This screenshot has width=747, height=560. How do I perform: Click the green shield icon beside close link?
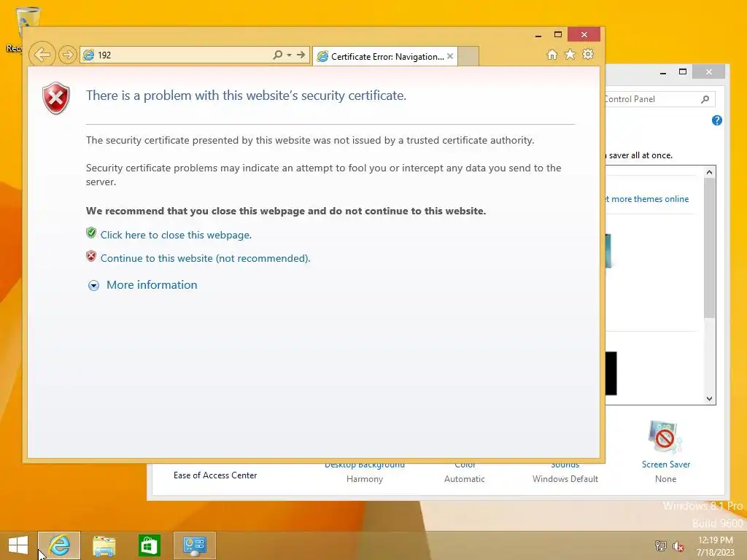click(91, 233)
